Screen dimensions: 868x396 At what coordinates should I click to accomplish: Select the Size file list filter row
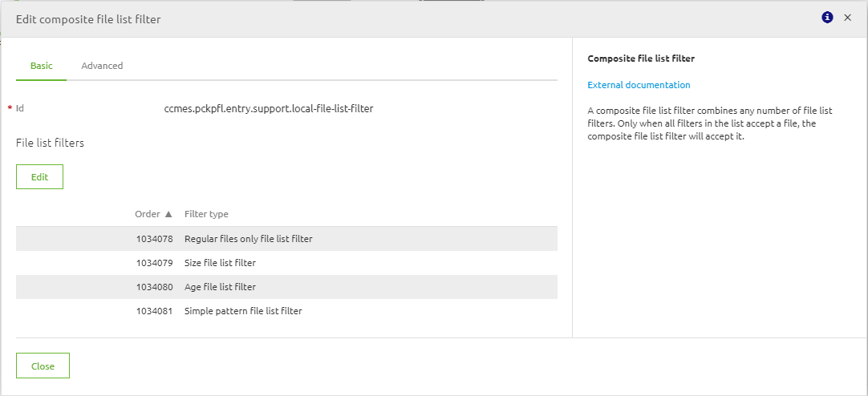(286, 263)
